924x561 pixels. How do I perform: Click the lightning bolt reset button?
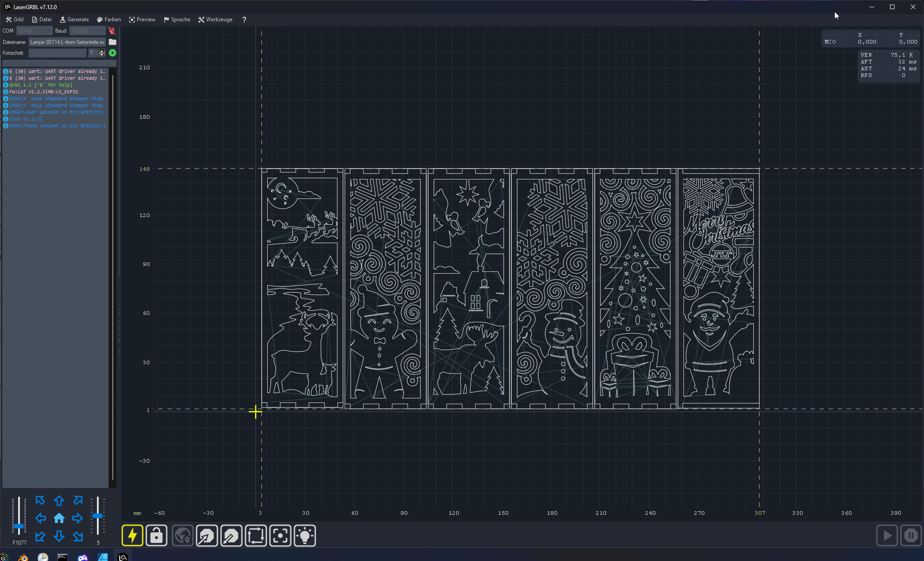(132, 536)
